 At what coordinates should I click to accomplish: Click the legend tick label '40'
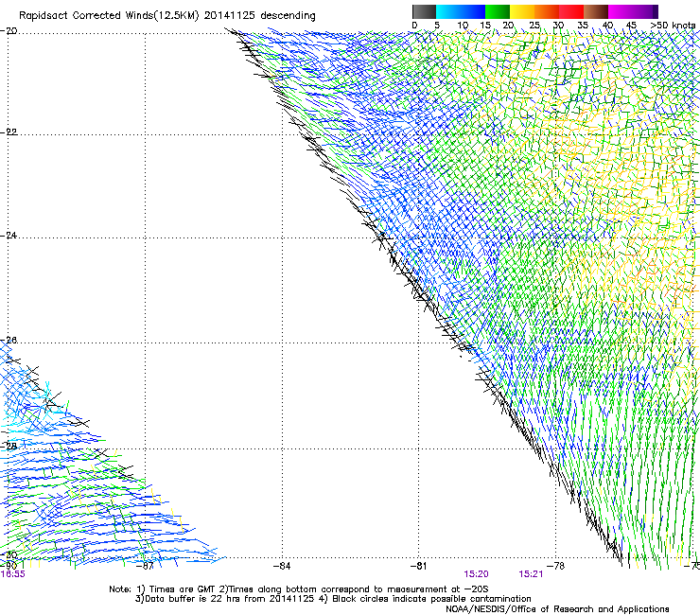point(607,26)
